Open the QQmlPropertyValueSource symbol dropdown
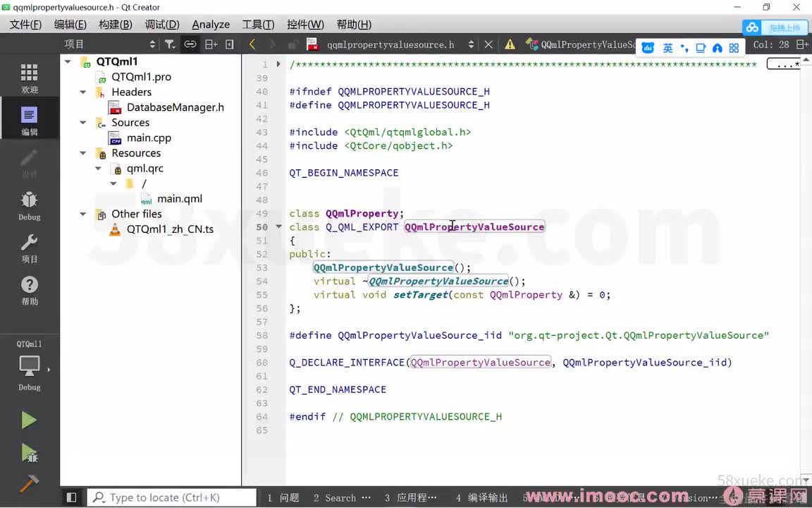This screenshot has height=508, width=812. point(580,44)
